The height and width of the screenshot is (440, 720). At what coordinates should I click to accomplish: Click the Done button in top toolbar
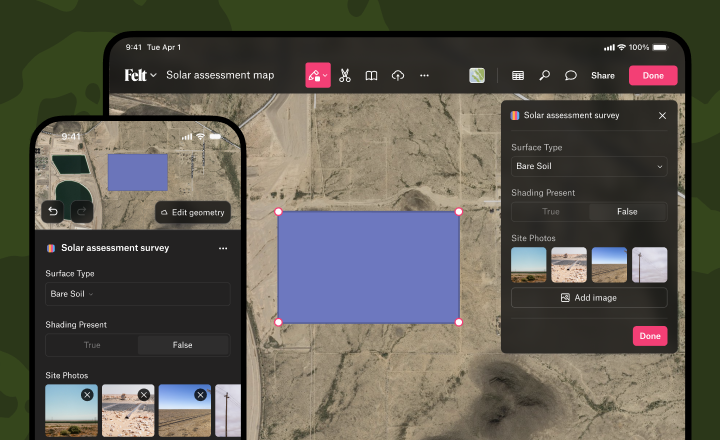click(x=653, y=75)
